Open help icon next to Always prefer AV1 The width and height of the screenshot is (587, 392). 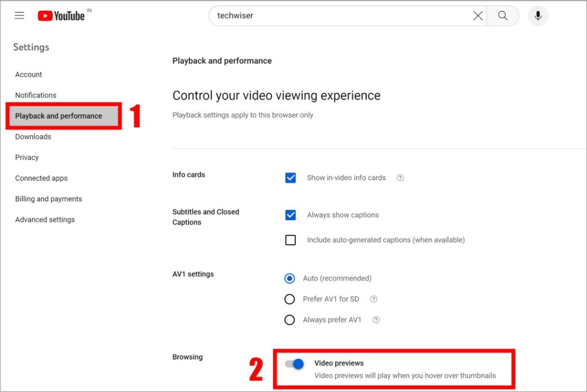click(376, 320)
